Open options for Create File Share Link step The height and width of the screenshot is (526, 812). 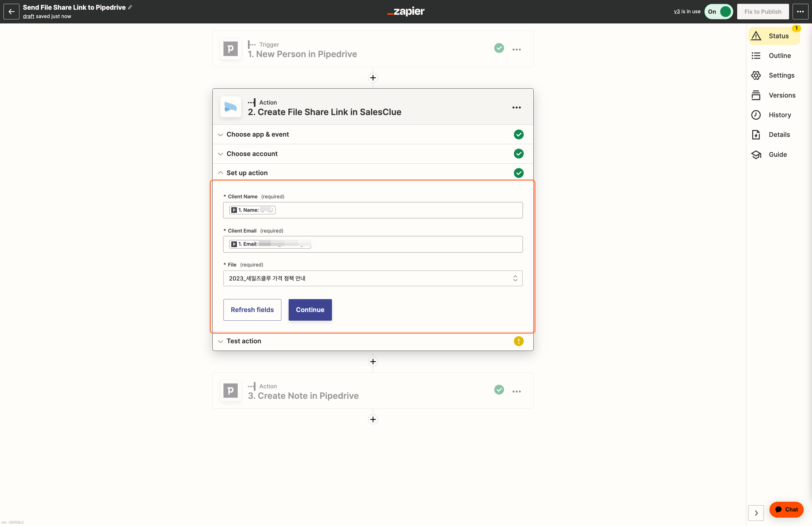click(x=517, y=107)
